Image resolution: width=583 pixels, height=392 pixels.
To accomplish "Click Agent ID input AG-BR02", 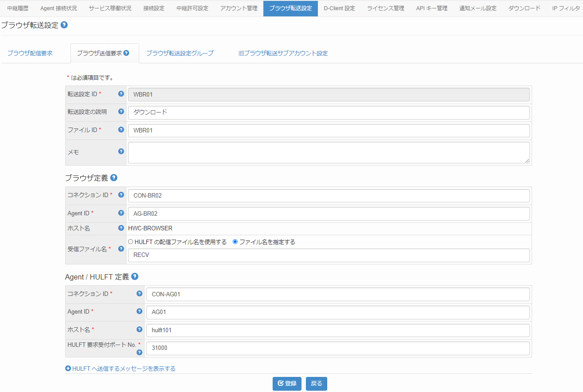I will point(329,213).
